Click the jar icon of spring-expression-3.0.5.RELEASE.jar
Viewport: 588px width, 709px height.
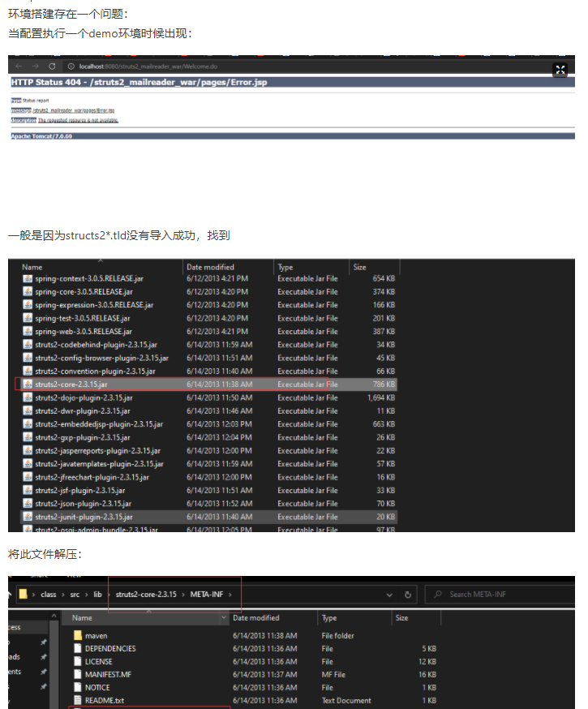coord(28,305)
